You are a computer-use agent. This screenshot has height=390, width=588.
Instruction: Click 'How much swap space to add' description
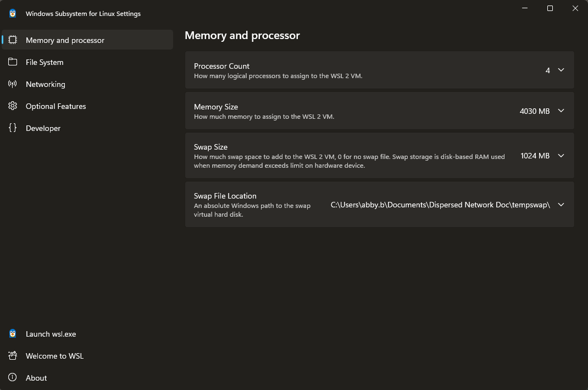pyautogui.click(x=349, y=161)
